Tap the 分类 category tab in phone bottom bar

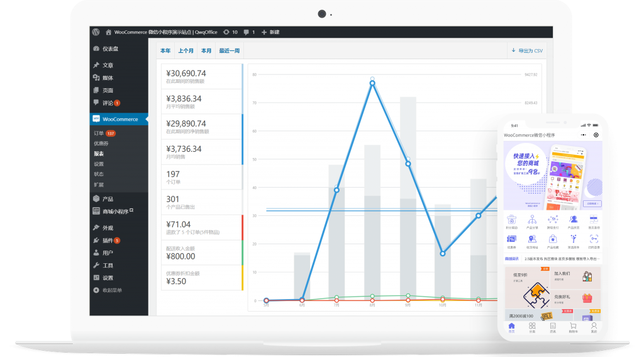click(532, 328)
